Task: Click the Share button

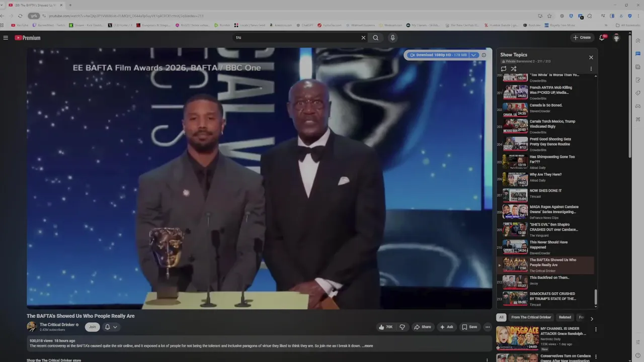Action: (423, 327)
